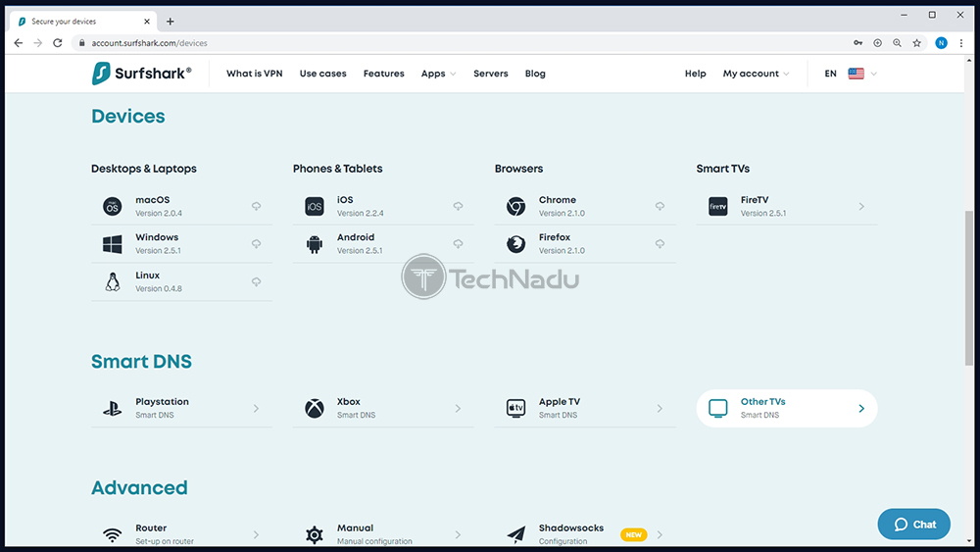Open Features menu item
This screenshot has width=980, height=552.
pos(384,74)
